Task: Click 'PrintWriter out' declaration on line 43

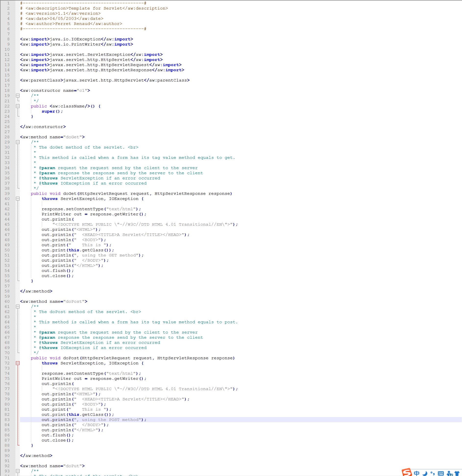Action: click(x=94, y=214)
